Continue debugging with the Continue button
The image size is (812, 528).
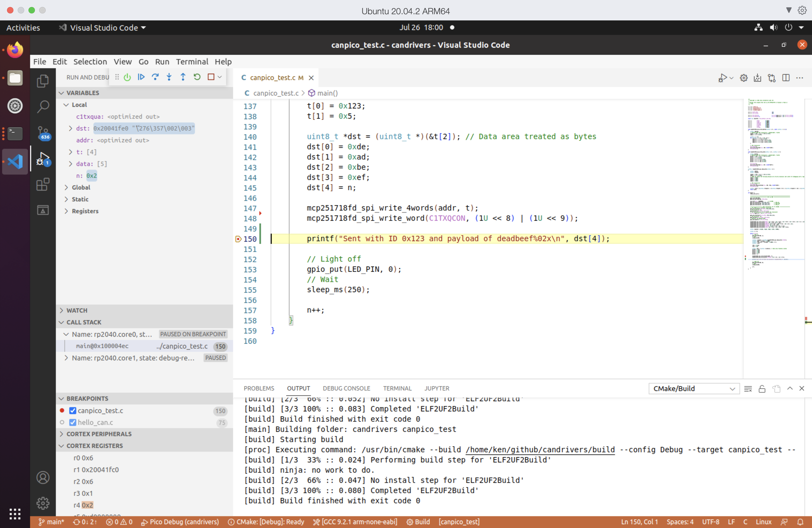(x=141, y=77)
